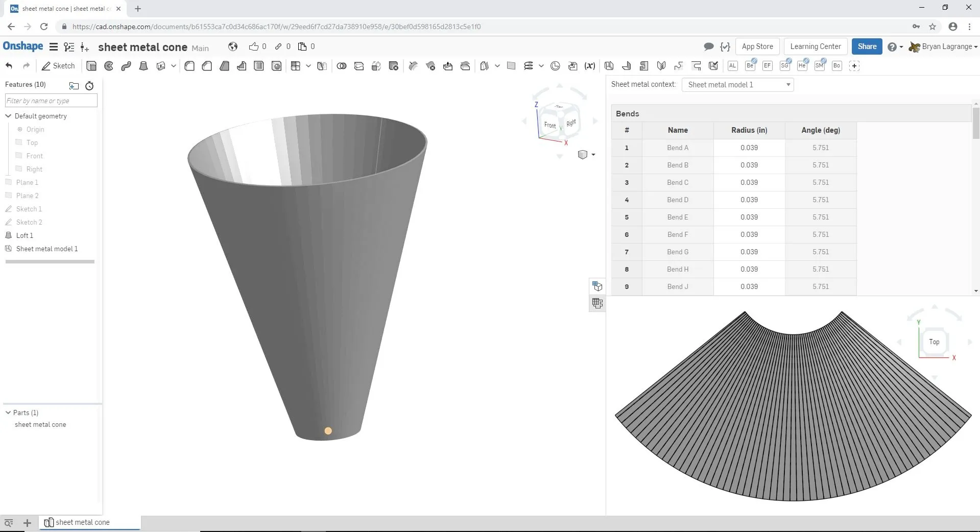Viewport: 980px width, 532px height.
Task: Open the comments speech bubble
Action: (708, 46)
